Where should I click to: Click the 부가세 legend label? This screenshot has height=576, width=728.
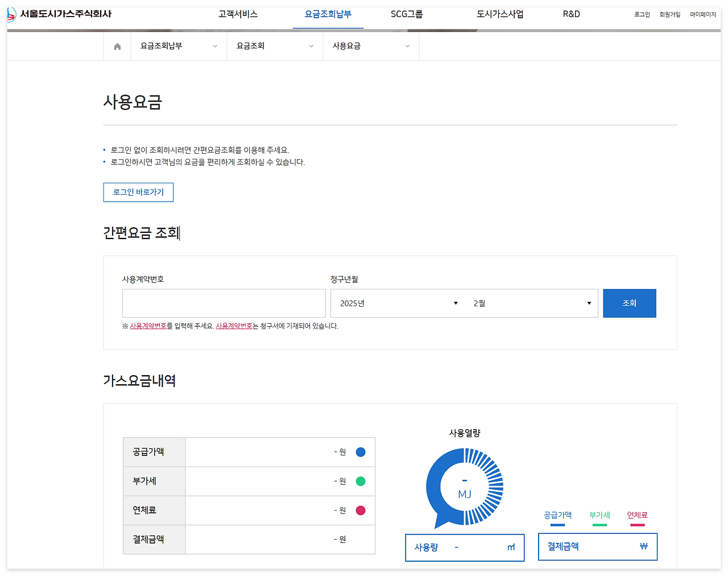[x=599, y=515]
